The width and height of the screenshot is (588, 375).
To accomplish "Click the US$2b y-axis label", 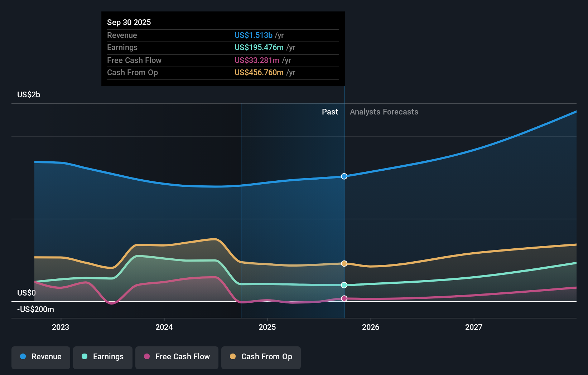I will click(29, 94).
